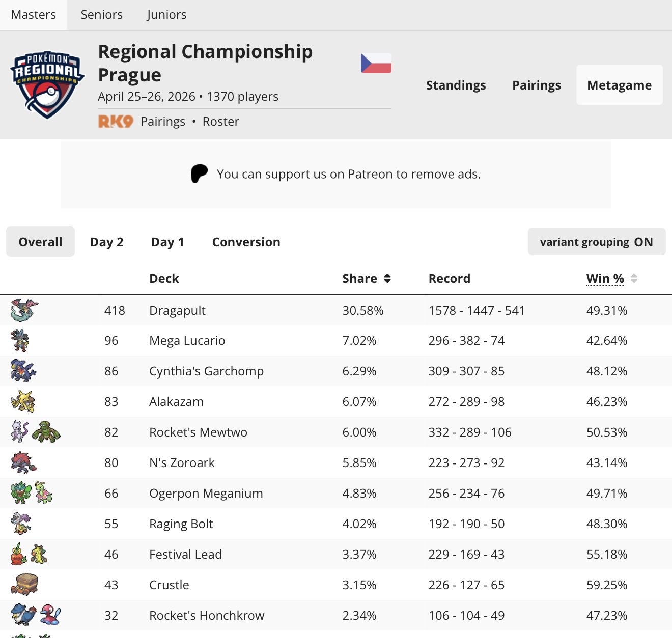672x638 pixels.
Task: Click the Cynthia's Garchomp sprite icon
Action: 23,371
